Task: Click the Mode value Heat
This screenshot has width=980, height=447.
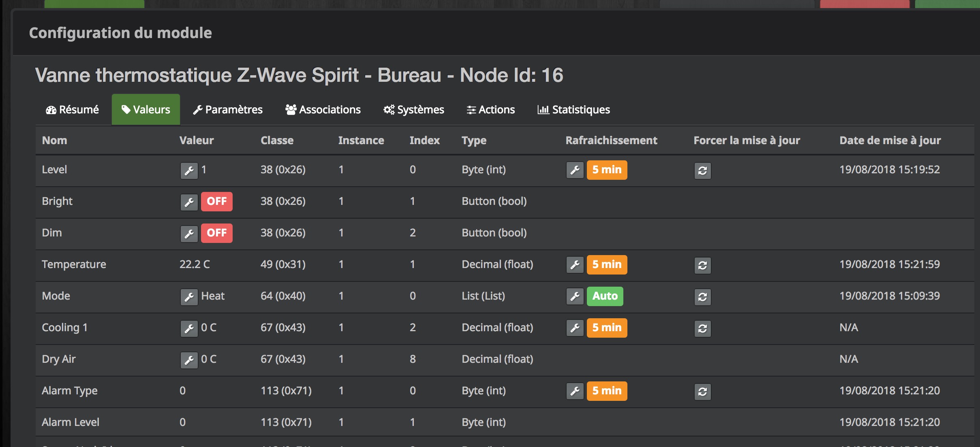Action: tap(213, 296)
